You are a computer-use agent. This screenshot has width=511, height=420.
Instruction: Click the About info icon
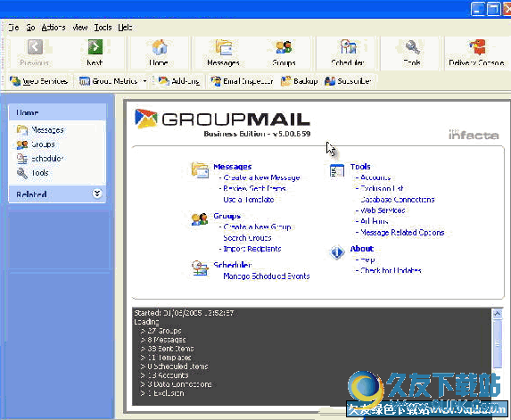pos(337,251)
